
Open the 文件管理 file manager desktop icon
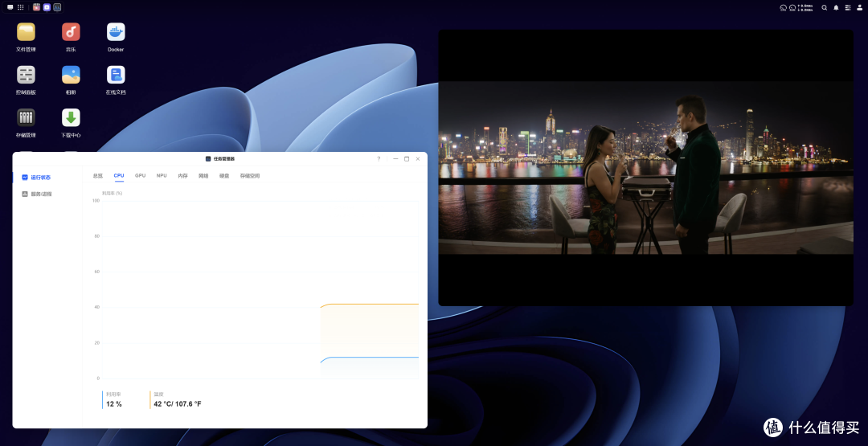click(x=26, y=32)
